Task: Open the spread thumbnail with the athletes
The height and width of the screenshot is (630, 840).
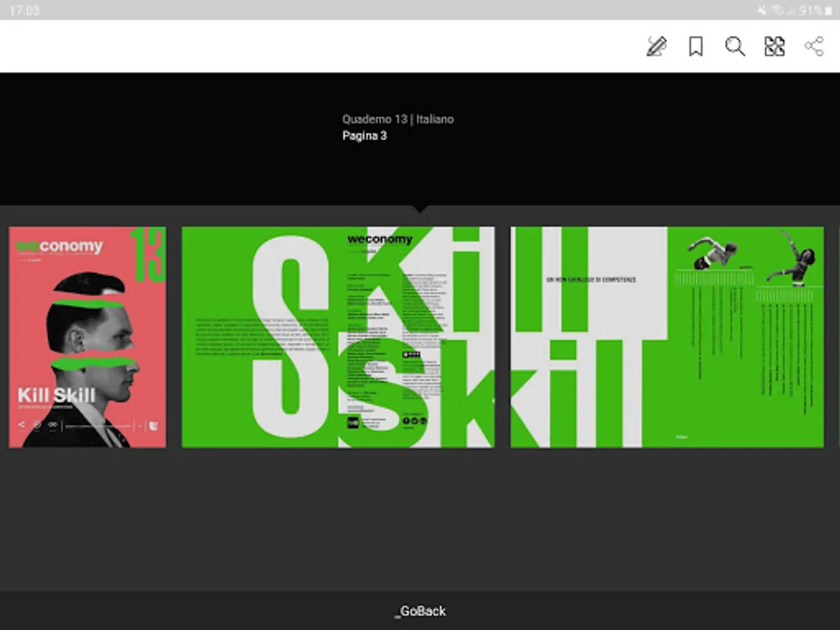Action: [x=667, y=337]
